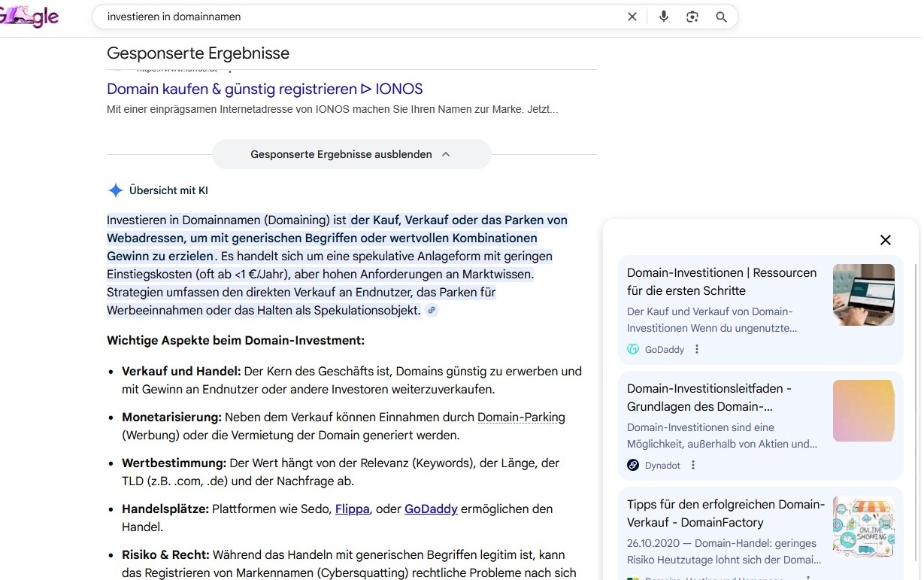Hide the sponsored results via Gesponserte Ergebnisse ausblenden
The width and height of the screenshot is (924, 580).
tap(342, 153)
